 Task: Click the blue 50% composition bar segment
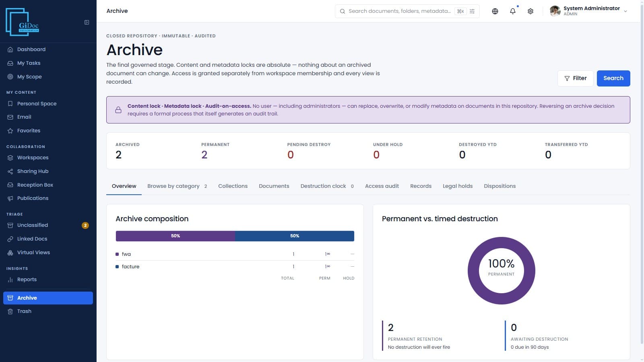tap(295, 236)
